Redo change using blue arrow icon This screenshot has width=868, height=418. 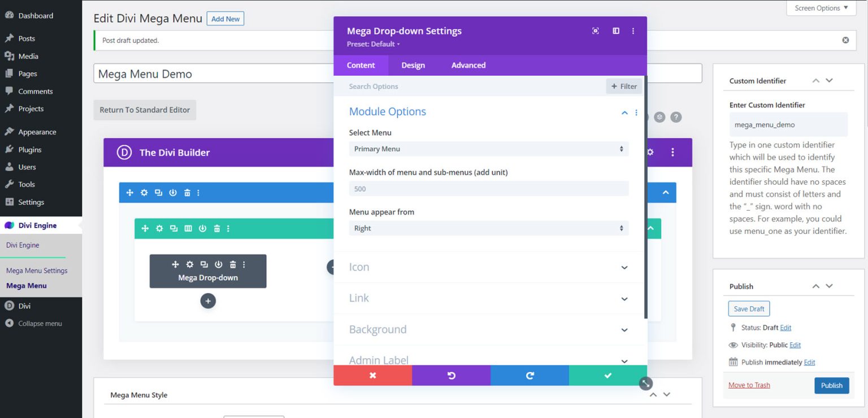tap(530, 375)
